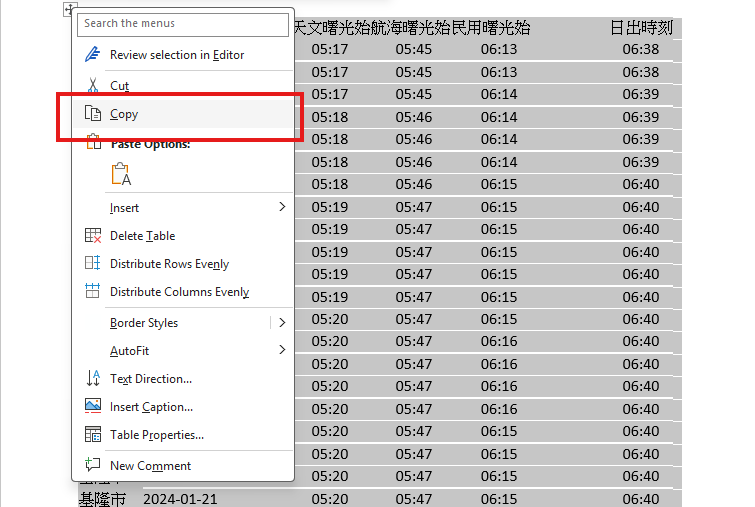
Task: Select the Table Properties... menu entry
Action: pyautogui.click(x=156, y=435)
